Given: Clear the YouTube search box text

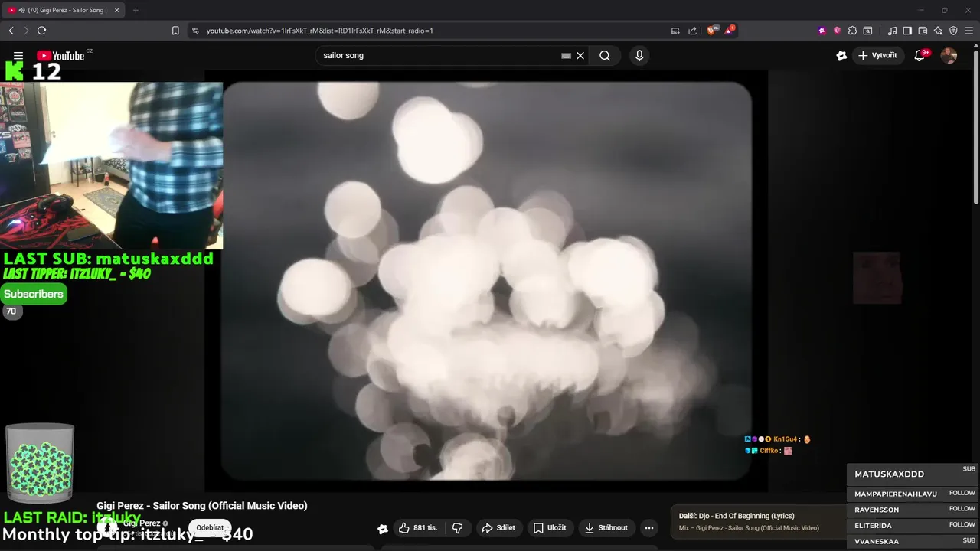Looking at the screenshot, I should tap(580, 56).
